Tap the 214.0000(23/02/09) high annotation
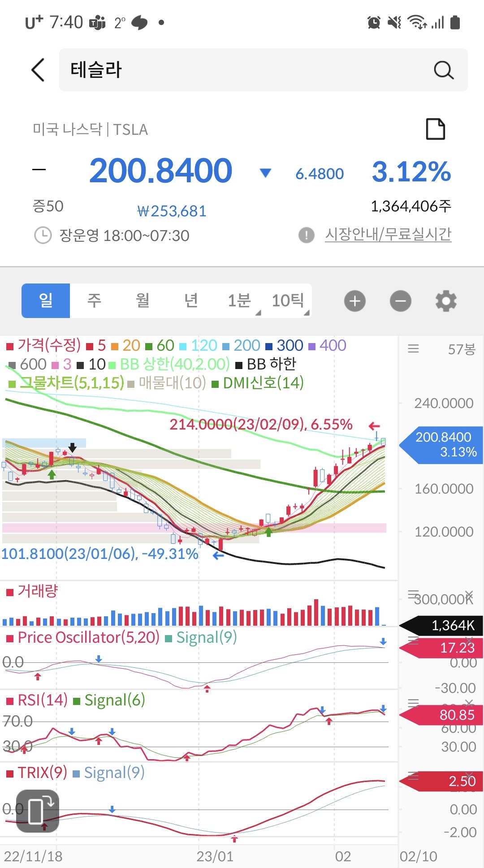Screen dimensions: 484x868 coord(261,424)
